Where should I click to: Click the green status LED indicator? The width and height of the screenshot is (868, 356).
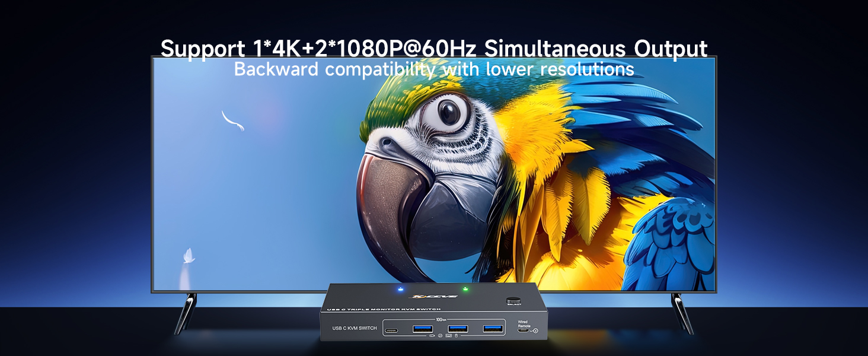(x=465, y=288)
